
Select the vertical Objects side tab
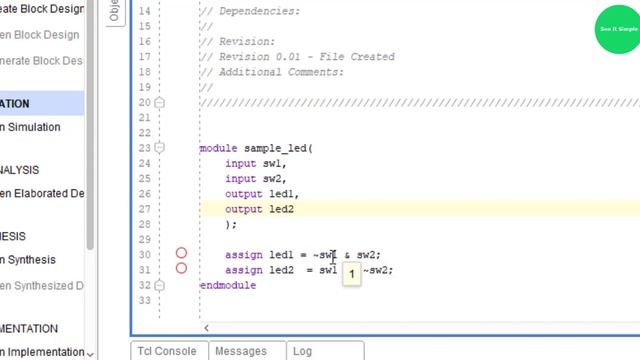(x=115, y=12)
